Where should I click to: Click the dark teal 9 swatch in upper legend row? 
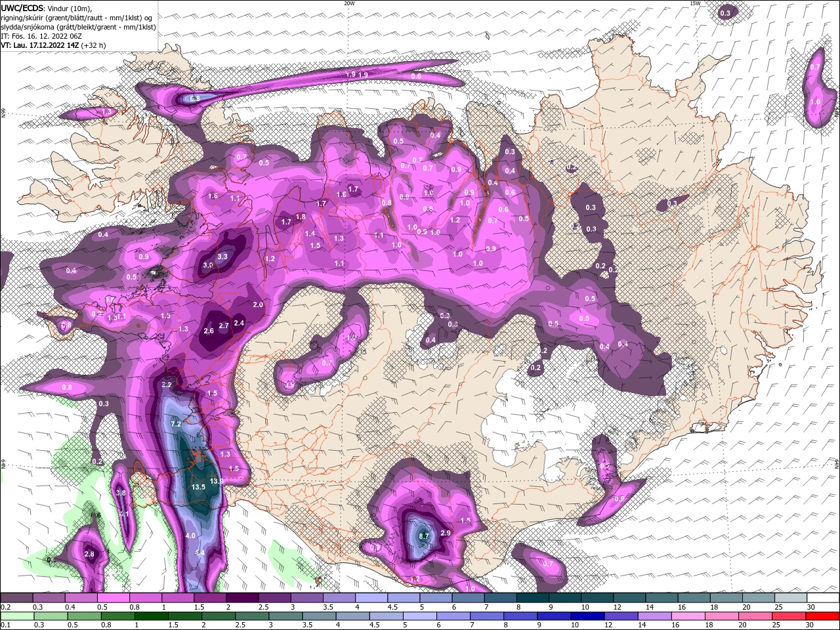(564, 597)
